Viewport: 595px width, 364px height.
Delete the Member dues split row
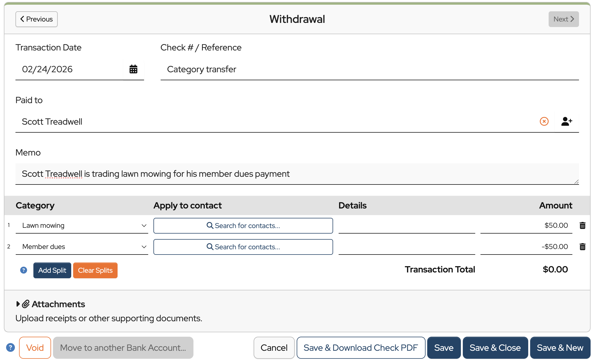coord(582,247)
